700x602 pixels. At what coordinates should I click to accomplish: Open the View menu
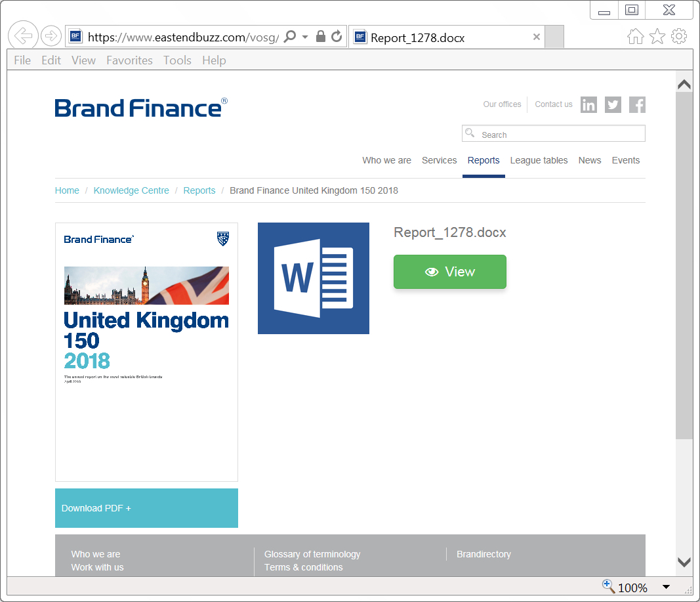(83, 60)
